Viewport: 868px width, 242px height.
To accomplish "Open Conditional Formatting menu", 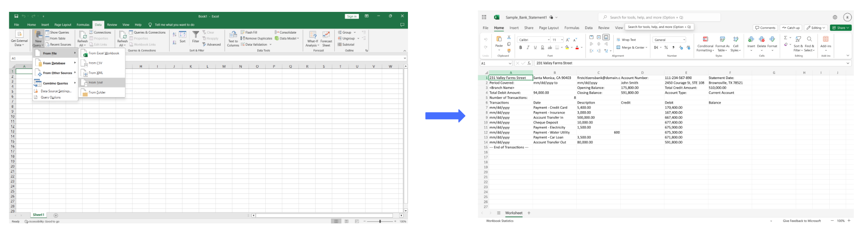I will [x=705, y=44].
